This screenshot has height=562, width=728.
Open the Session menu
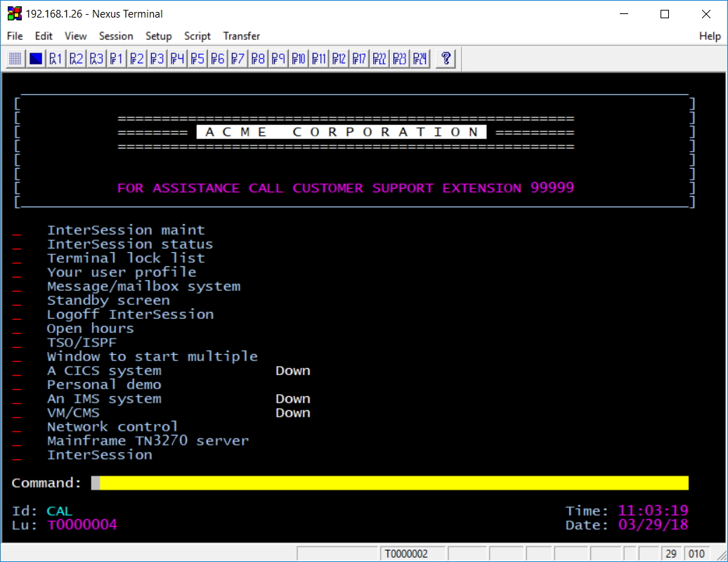click(x=116, y=36)
